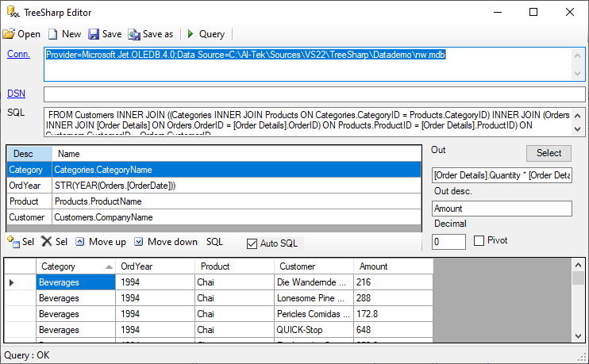The height and width of the screenshot is (364, 589).
Task: Click the Products.ProductName cell
Action: coord(237,201)
